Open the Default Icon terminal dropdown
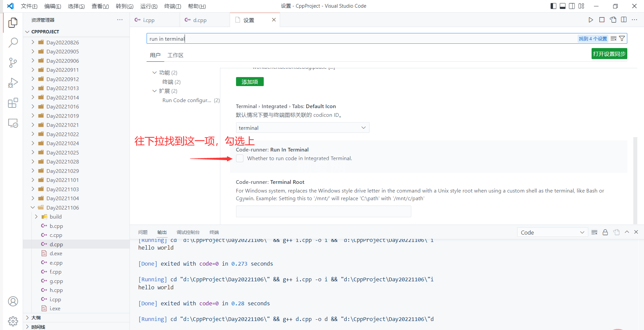This screenshot has width=644, height=330. coord(302,128)
